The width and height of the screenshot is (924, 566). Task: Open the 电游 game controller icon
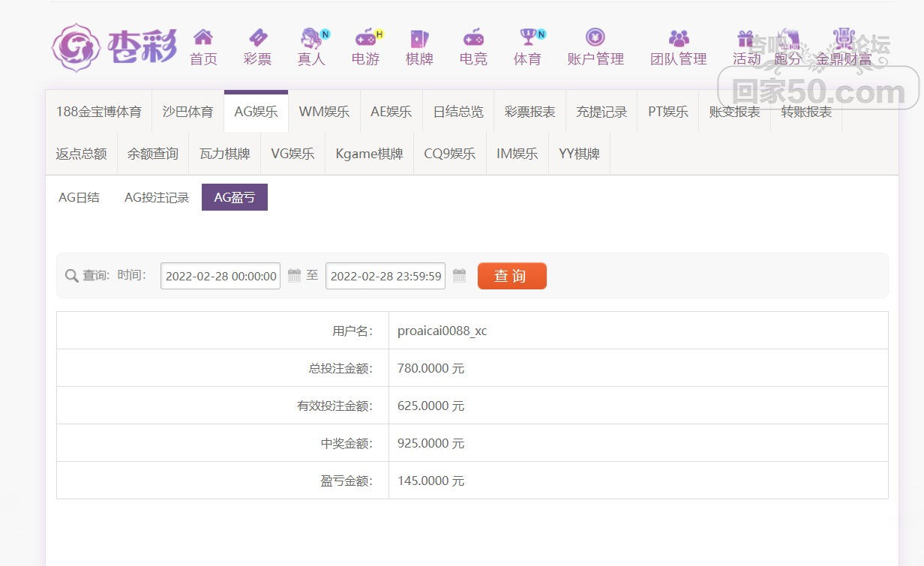365,37
